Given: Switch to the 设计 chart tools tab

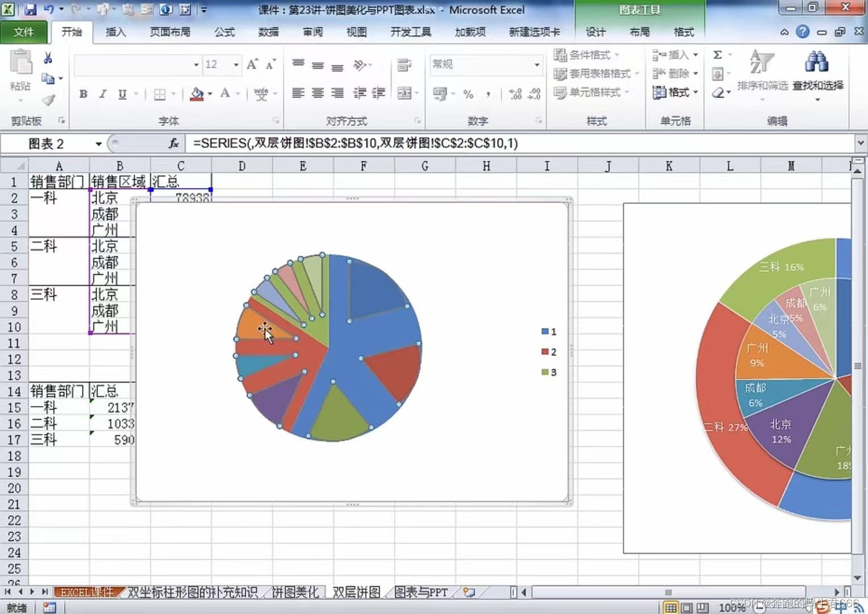Looking at the screenshot, I should pos(595,32).
